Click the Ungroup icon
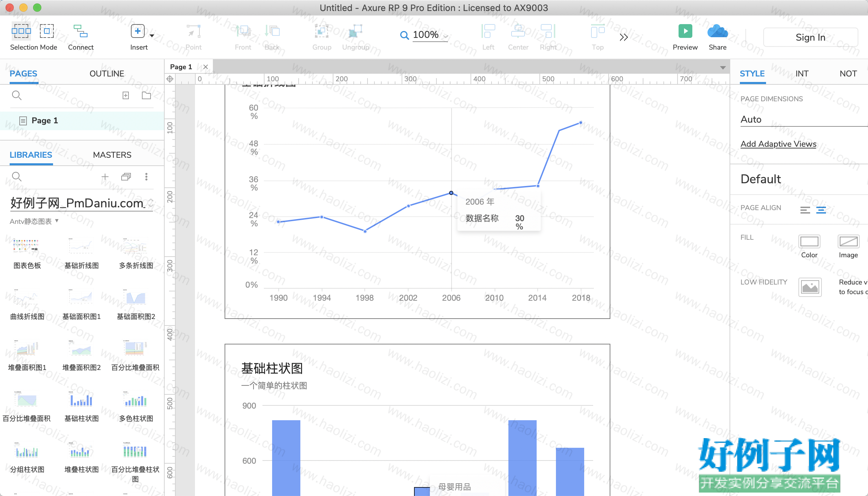 tap(355, 31)
